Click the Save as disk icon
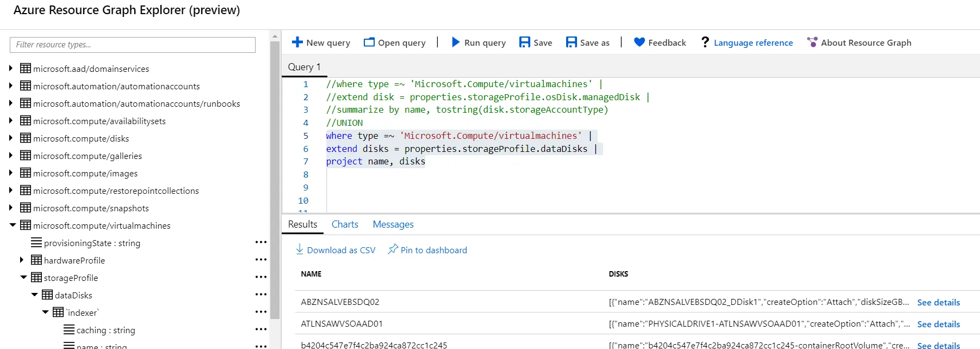Screen dimensions: 980x349 click(x=571, y=42)
